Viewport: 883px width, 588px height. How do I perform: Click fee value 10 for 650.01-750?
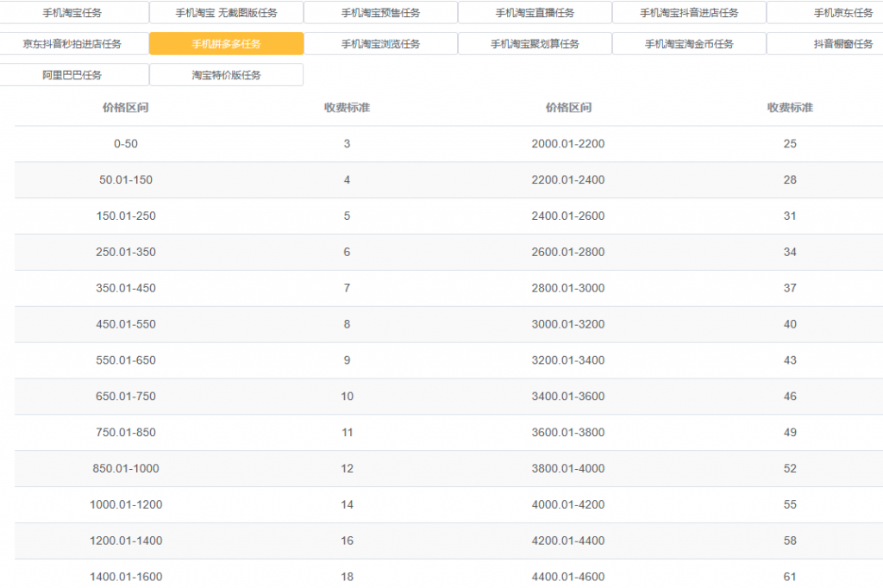pyautogui.click(x=347, y=396)
